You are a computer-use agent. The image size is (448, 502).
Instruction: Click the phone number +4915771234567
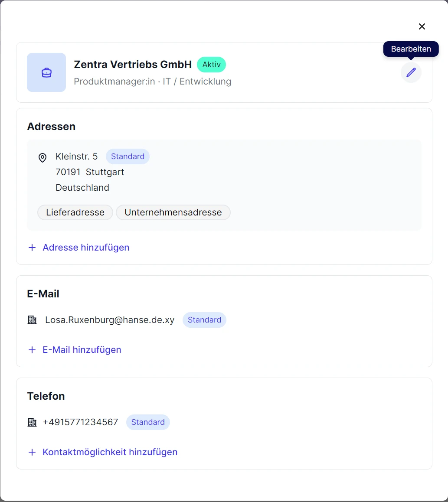[x=80, y=422]
